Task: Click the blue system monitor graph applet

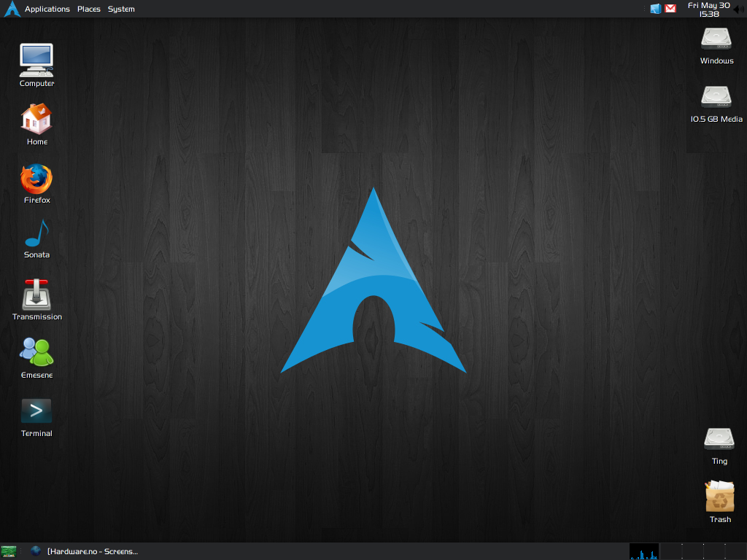Action: click(644, 551)
